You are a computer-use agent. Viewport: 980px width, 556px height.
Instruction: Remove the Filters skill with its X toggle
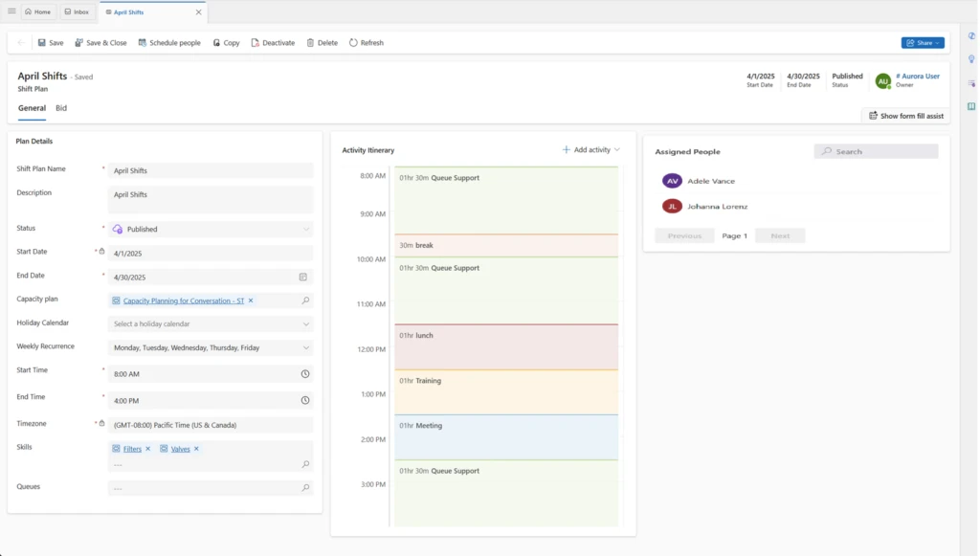click(148, 448)
